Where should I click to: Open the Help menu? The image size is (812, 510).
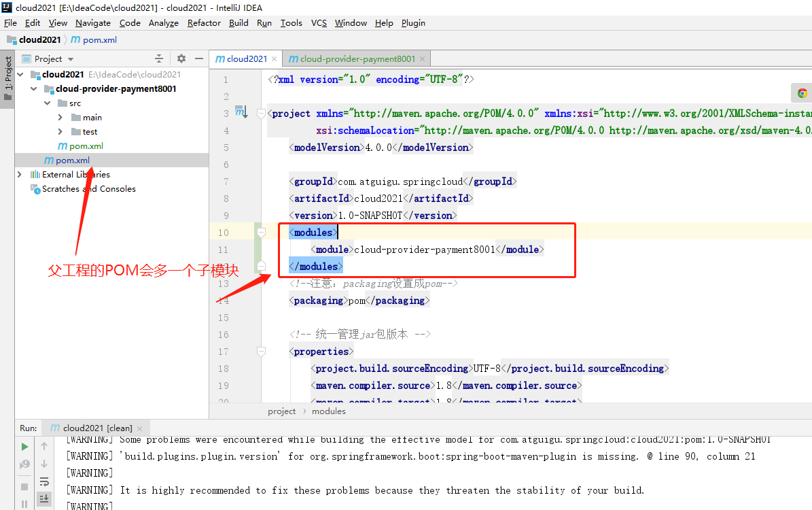[384, 23]
